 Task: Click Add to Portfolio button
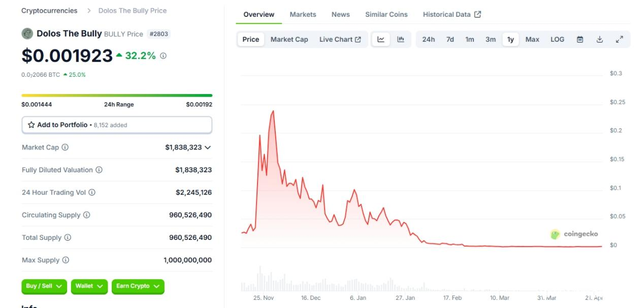click(117, 125)
